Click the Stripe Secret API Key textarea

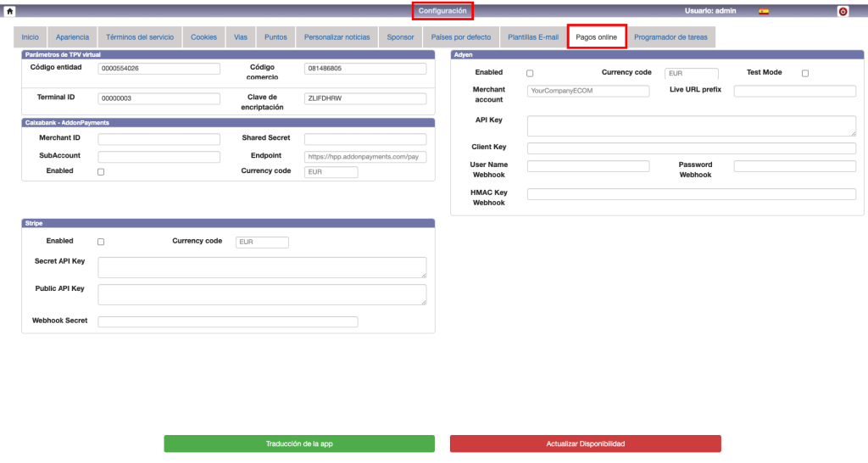click(262, 268)
